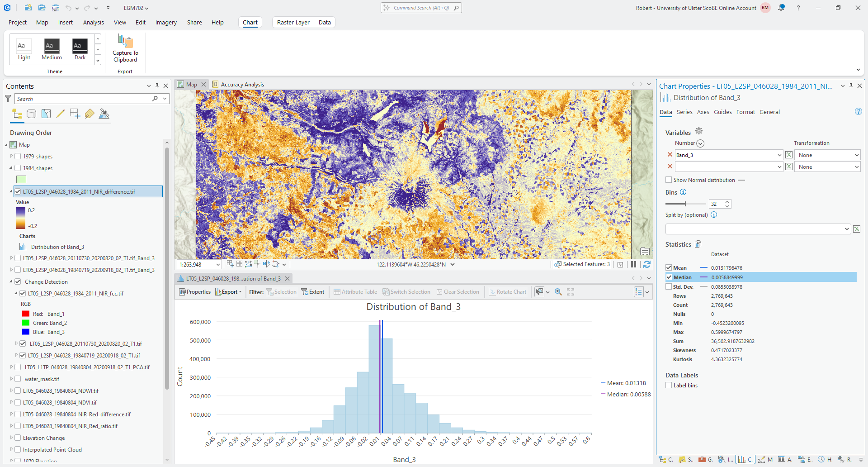Click the Capture To Clipboard icon
868x467 pixels.
125,42
